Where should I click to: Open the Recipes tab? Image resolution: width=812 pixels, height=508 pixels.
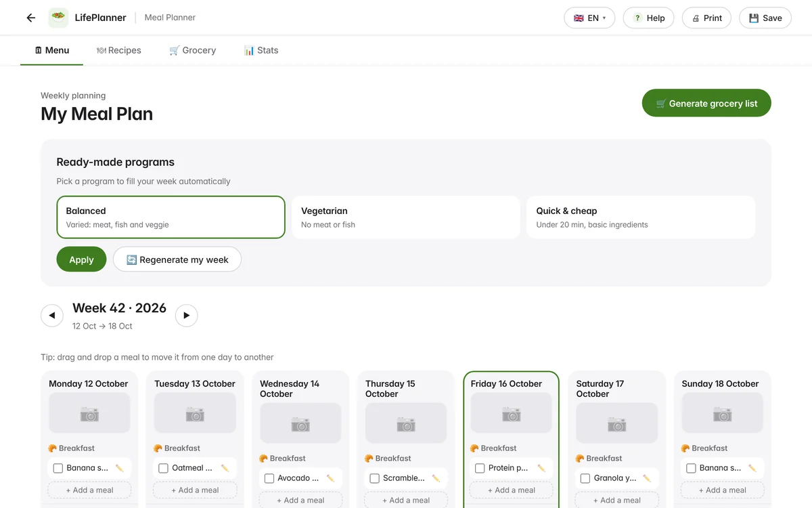pos(119,50)
